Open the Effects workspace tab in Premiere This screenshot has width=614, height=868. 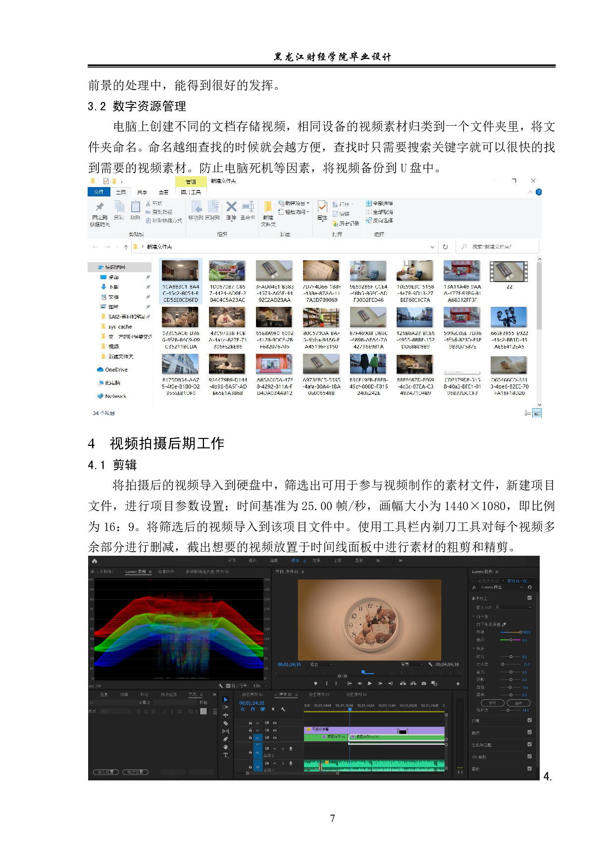316,561
